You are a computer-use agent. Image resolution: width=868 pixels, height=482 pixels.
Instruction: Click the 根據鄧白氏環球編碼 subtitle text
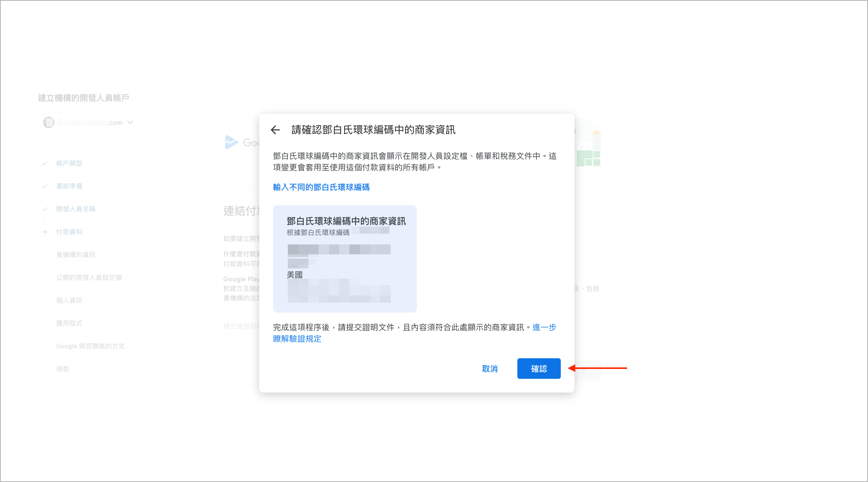[318, 233]
